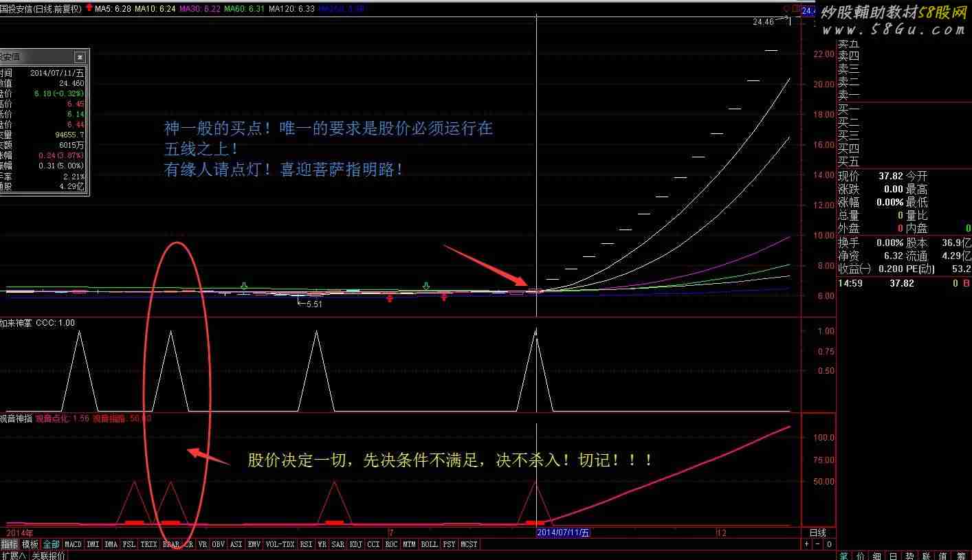Select the 势 tab in the quote panel
The width and height of the screenshot is (972, 560).
pyautogui.click(x=910, y=555)
